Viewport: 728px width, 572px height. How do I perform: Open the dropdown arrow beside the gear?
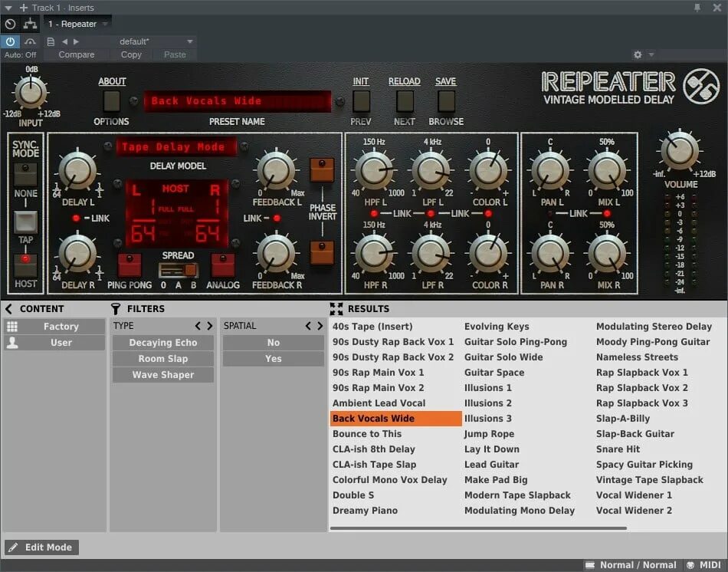click(651, 55)
